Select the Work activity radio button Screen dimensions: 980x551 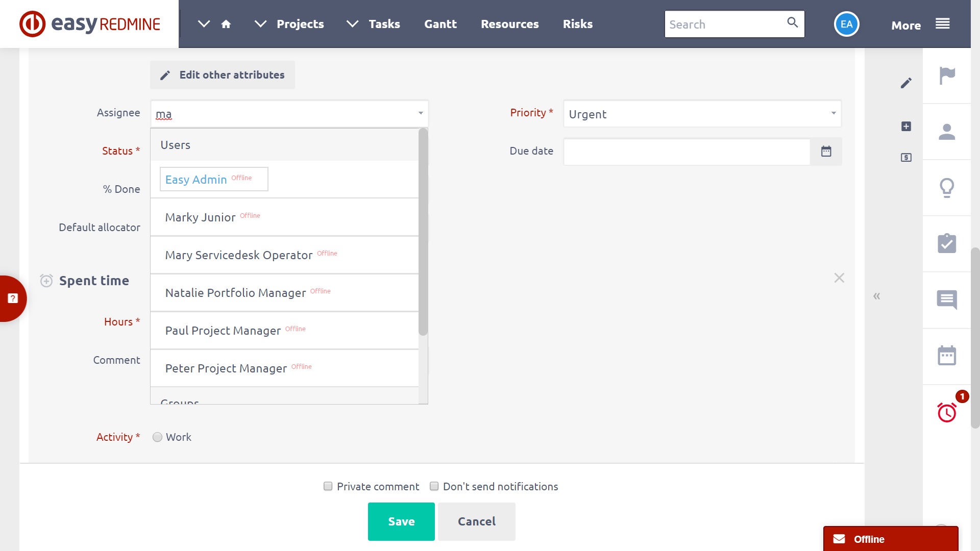[157, 437]
